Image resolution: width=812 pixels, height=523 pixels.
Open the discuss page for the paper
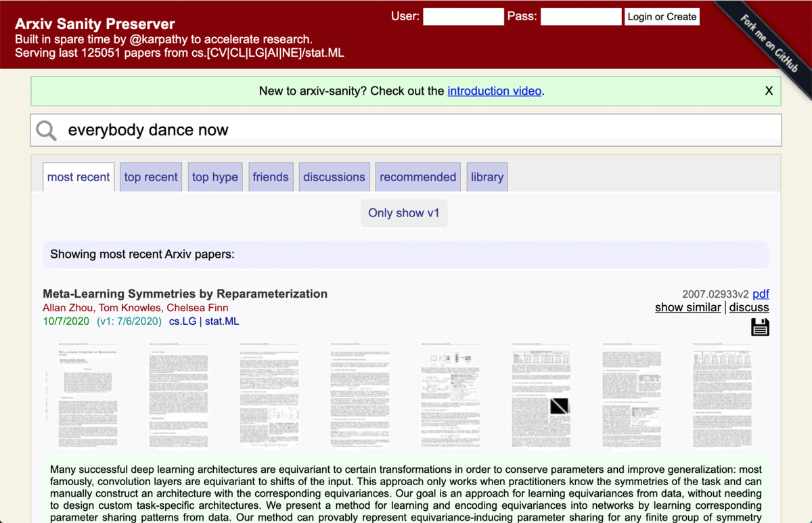(x=748, y=307)
